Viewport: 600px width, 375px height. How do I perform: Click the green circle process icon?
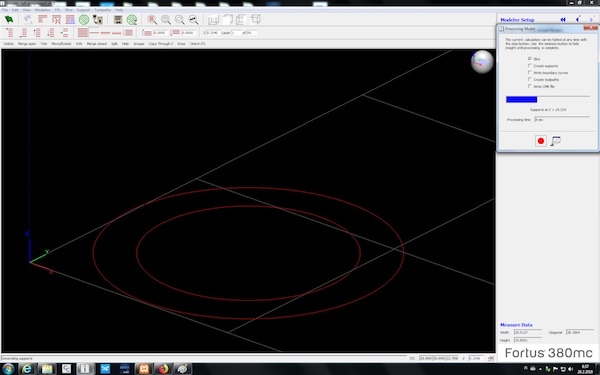click(84, 19)
